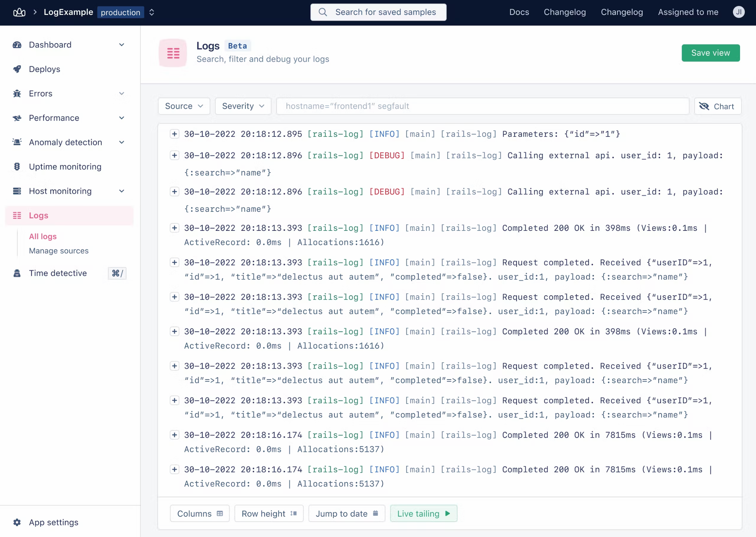Click the Time detective keyboard shortcut badge

(x=117, y=273)
